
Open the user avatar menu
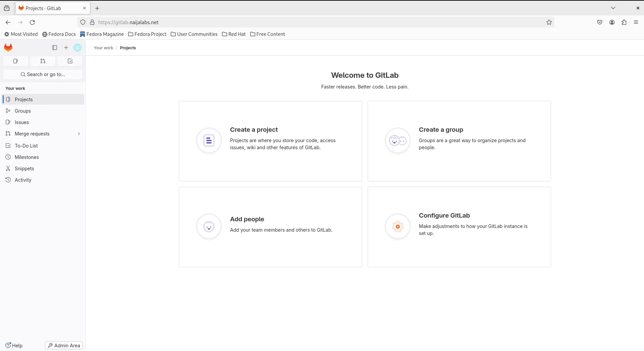pos(77,48)
